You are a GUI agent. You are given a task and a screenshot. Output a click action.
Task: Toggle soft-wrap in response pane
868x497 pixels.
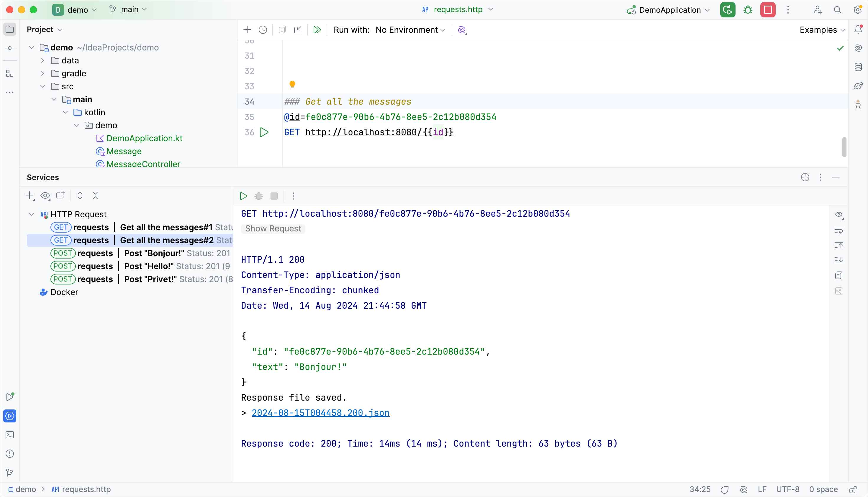tap(838, 230)
